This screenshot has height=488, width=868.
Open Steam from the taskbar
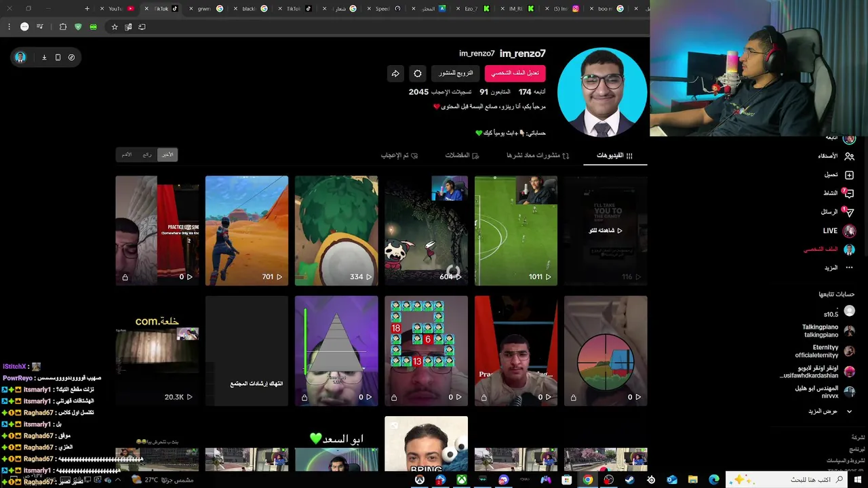point(629,480)
